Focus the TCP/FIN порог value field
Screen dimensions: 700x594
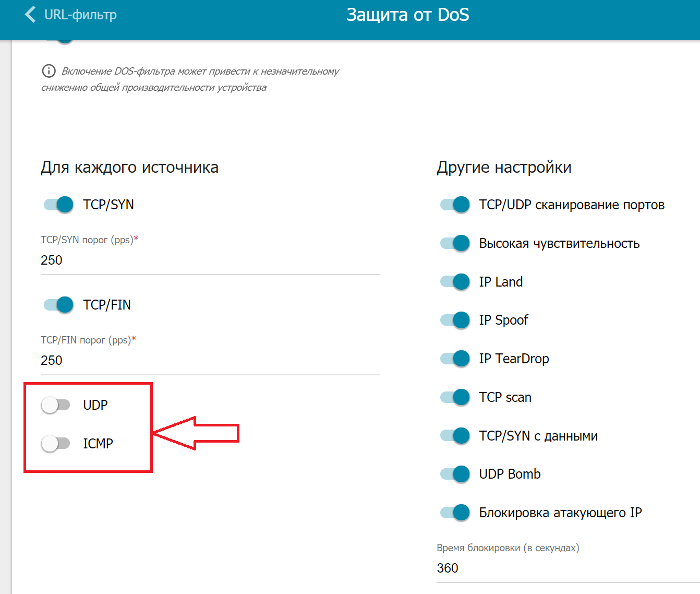coord(210,360)
